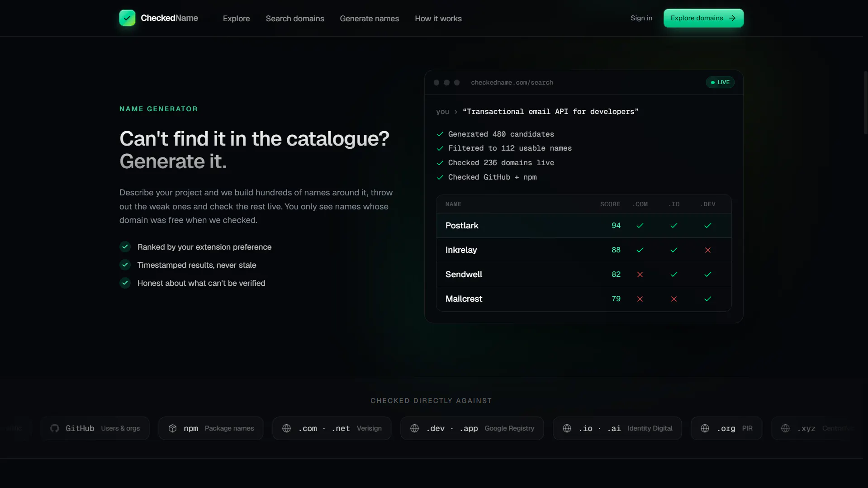Click the globe icon on the PIR chip

coord(705,428)
